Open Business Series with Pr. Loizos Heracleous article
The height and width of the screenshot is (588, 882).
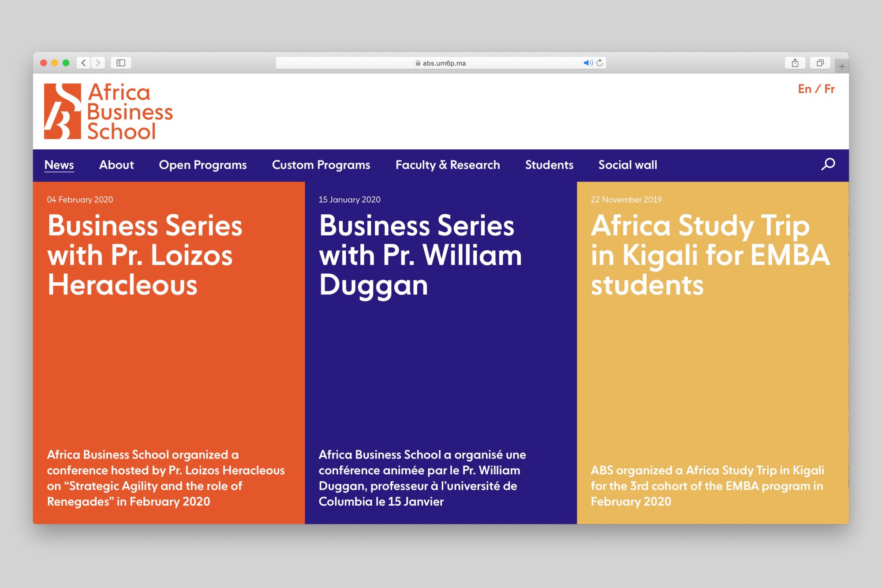[145, 255]
